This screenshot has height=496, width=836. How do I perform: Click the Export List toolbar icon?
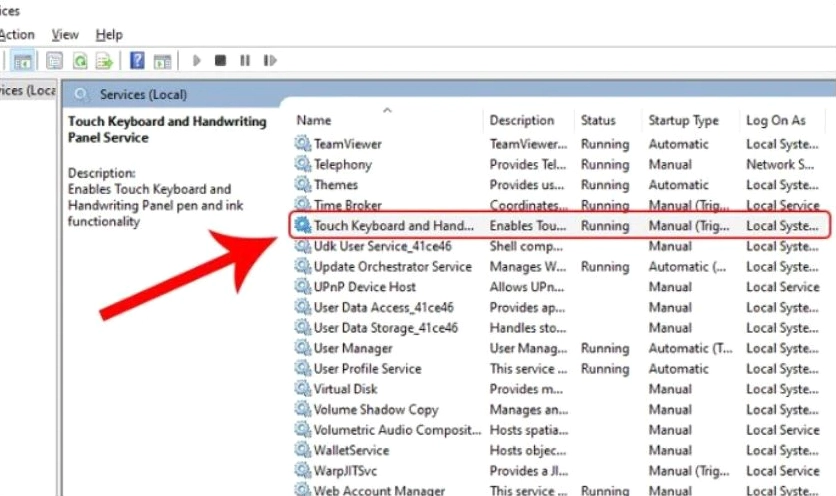tap(104, 61)
